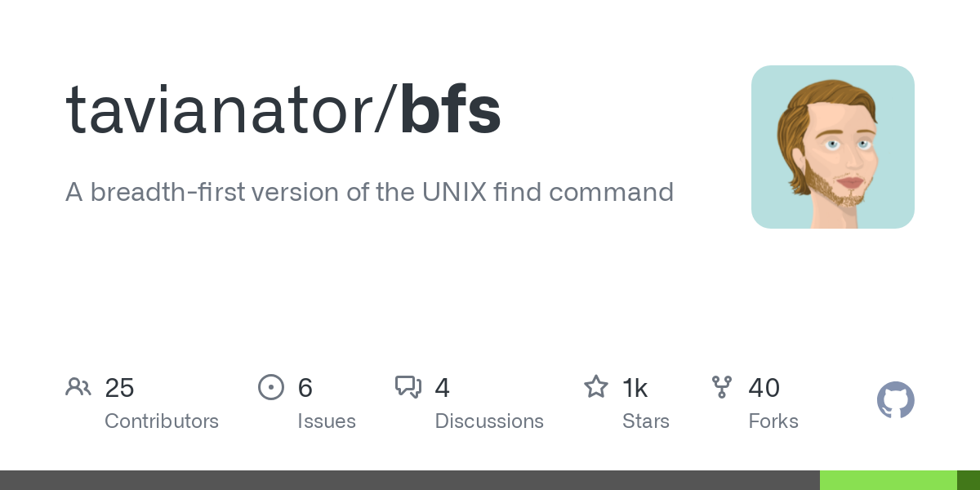
Task: Select the Stars label
Action: 646,421
